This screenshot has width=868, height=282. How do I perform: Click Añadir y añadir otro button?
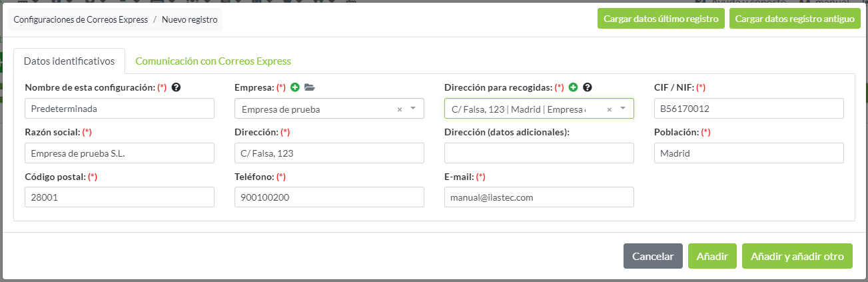tap(797, 256)
